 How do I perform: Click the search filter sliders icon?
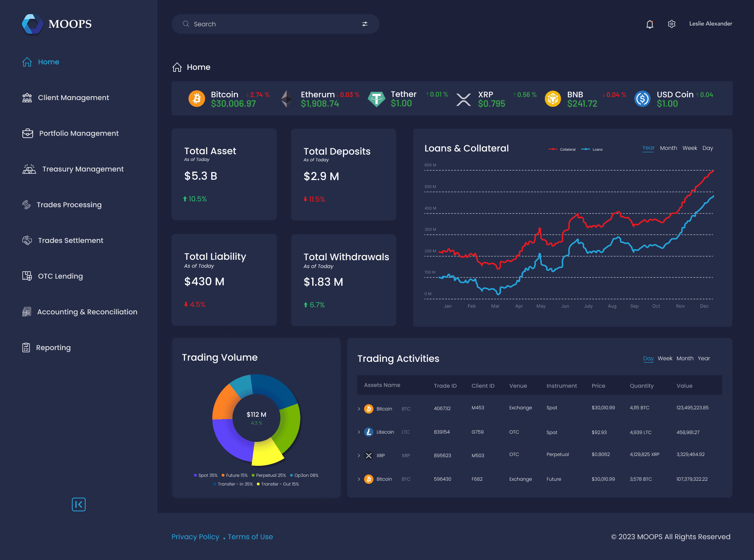pos(364,24)
